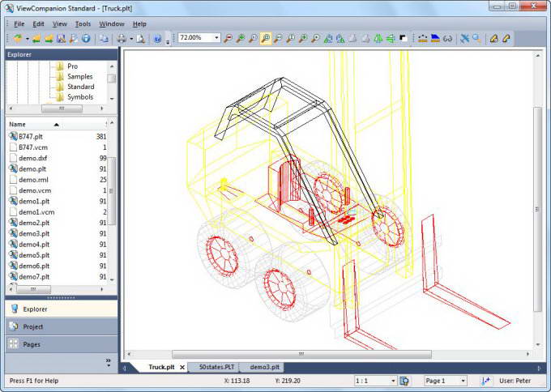Open the Page 1 selector dropdown
The height and width of the screenshot is (392, 551).
(463, 381)
